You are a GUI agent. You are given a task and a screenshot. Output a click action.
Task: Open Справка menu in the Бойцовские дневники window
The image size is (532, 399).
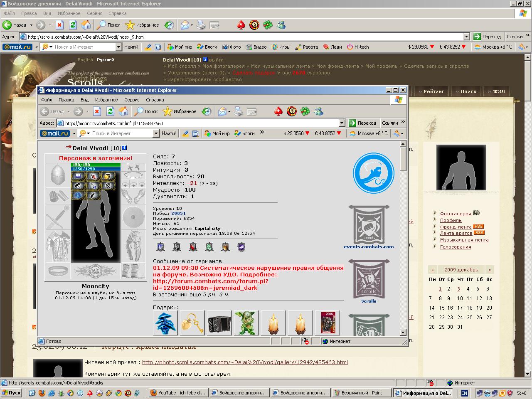tap(118, 13)
